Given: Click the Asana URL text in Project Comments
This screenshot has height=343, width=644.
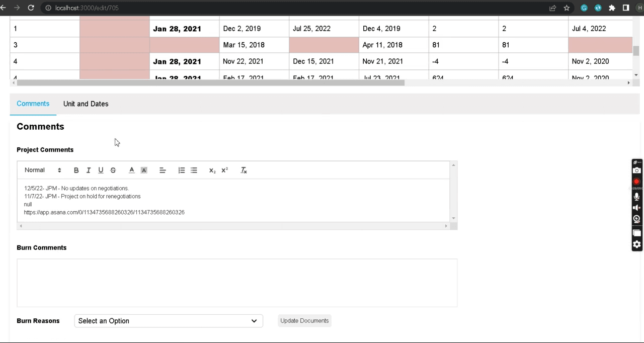Looking at the screenshot, I should (x=104, y=212).
